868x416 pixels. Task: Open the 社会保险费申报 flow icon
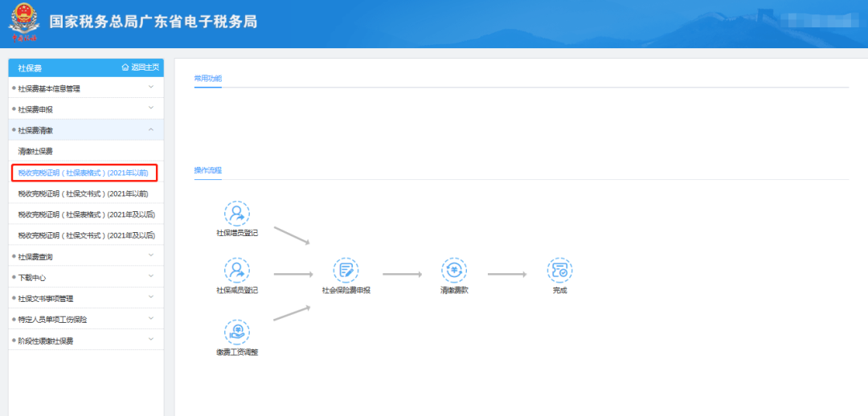346,271
